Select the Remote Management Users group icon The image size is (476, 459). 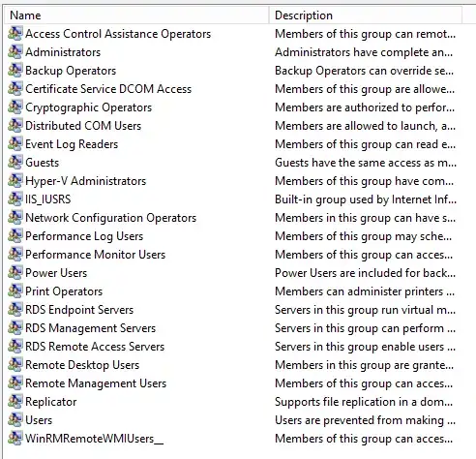pyautogui.click(x=15, y=383)
